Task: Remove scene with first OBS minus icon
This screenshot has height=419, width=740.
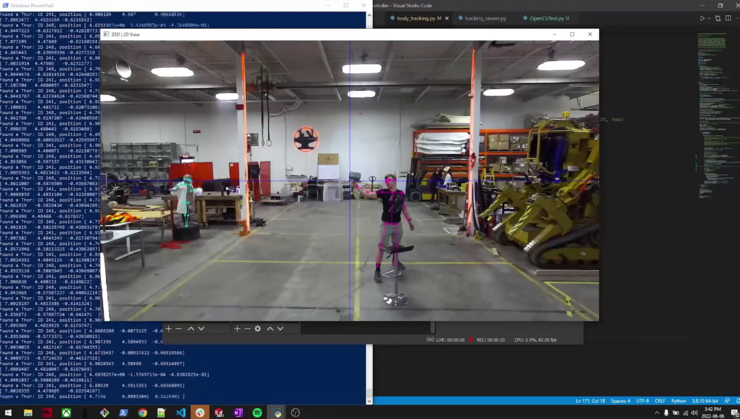Action: pyautogui.click(x=178, y=328)
